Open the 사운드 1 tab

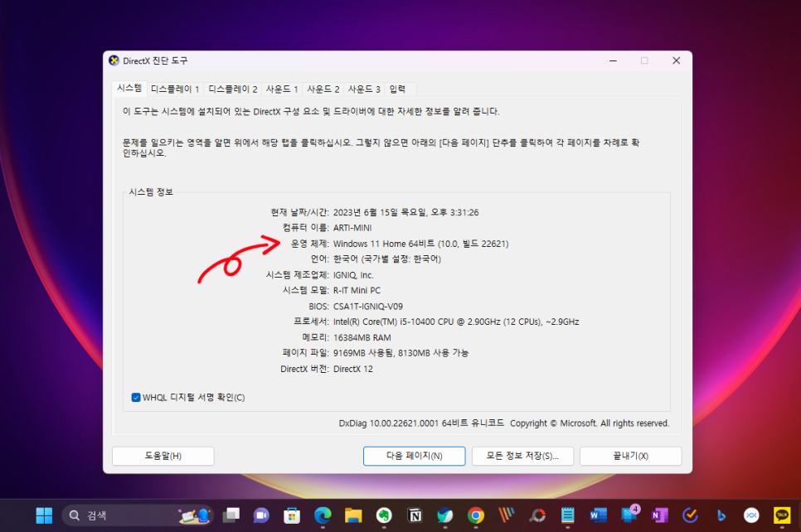coord(282,89)
